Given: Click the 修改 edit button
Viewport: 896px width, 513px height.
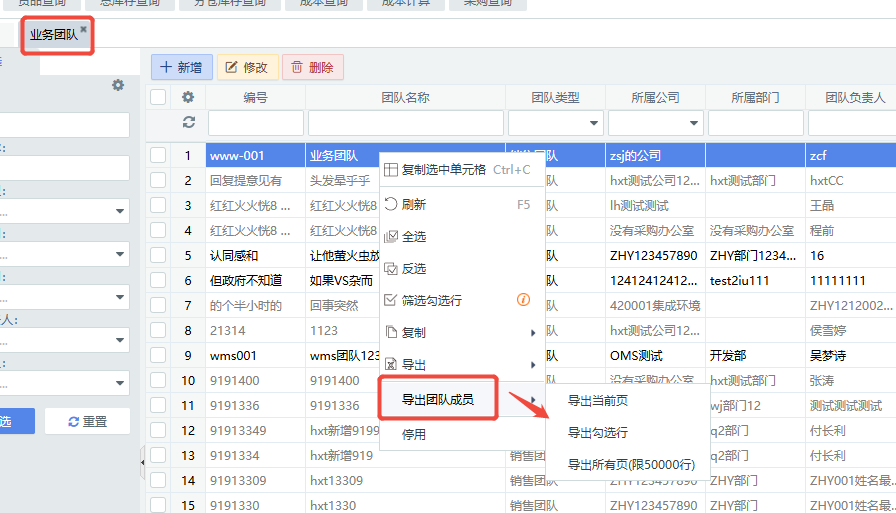Looking at the screenshot, I should click(x=246, y=67).
